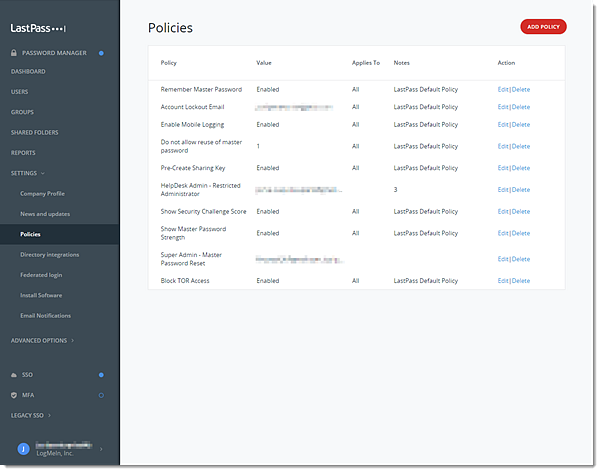Open Groups in sidebar

(22, 112)
